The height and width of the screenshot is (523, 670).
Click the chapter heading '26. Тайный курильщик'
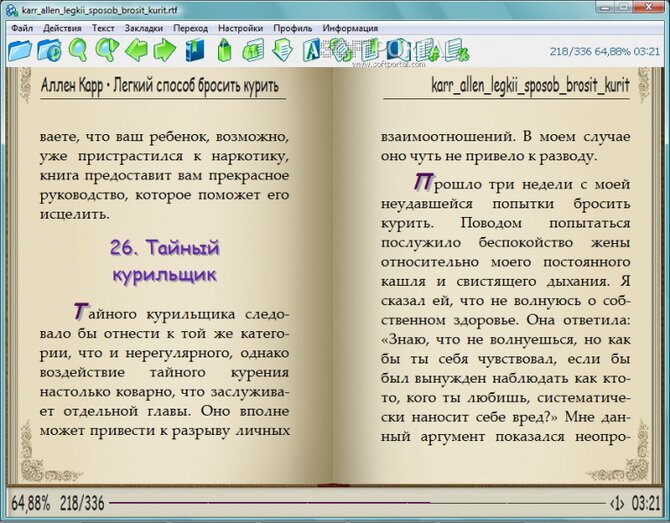tap(165, 261)
